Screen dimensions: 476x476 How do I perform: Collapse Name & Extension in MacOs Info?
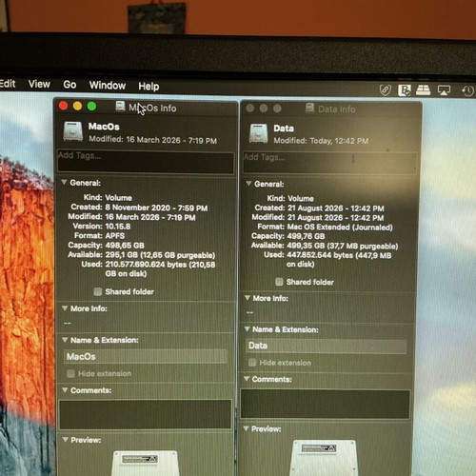(x=65, y=340)
